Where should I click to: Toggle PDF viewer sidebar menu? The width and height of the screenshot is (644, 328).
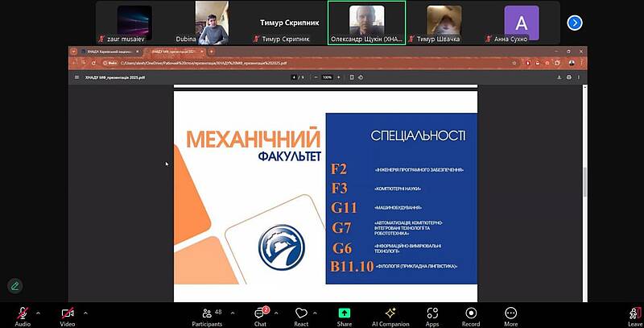click(x=76, y=77)
